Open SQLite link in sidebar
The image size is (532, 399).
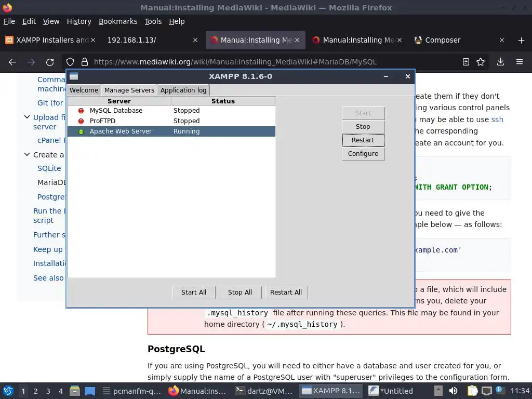pos(49,168)
